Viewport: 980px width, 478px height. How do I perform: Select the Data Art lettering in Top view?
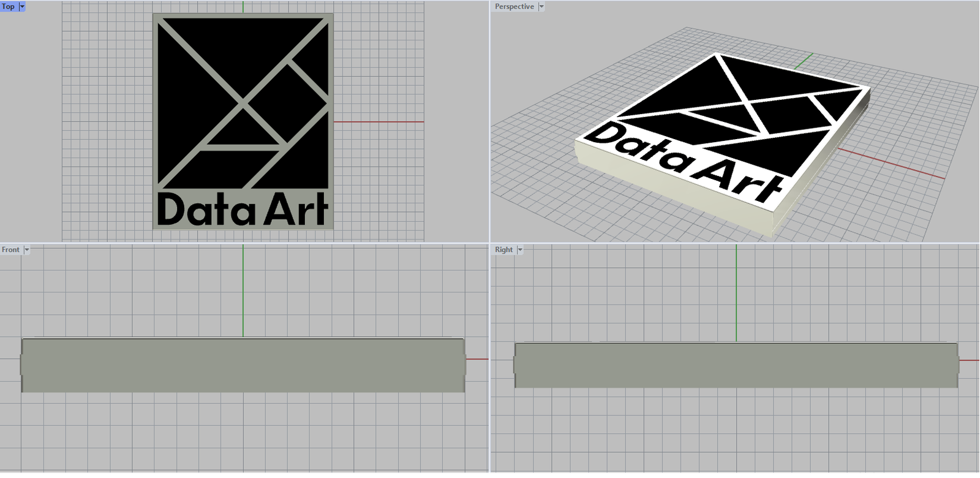(x=243, y=210)
